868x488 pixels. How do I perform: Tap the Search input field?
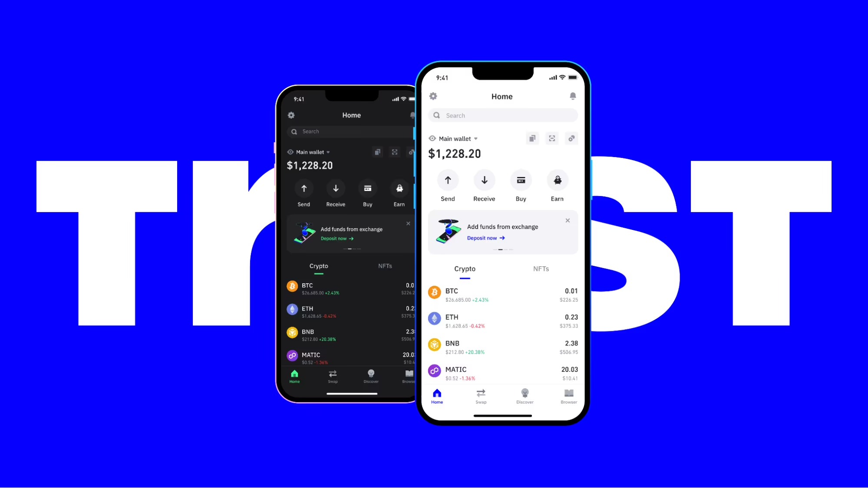point(503,115)
